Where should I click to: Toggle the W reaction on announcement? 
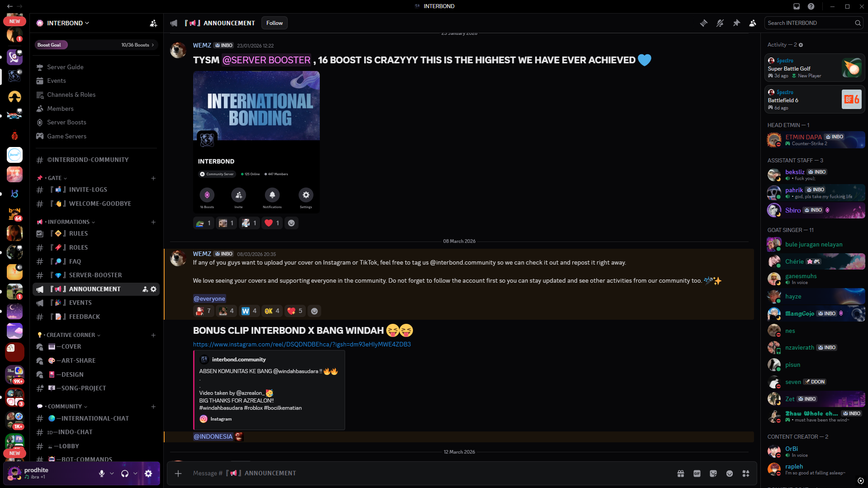pyautogui.click(x=249, y=311)
